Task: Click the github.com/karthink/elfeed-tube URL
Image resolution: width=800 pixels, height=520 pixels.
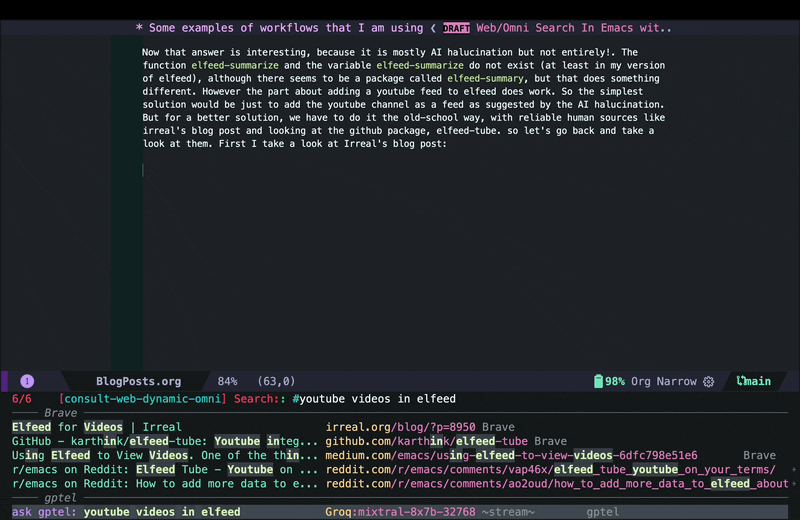Action: coord(427,441)
